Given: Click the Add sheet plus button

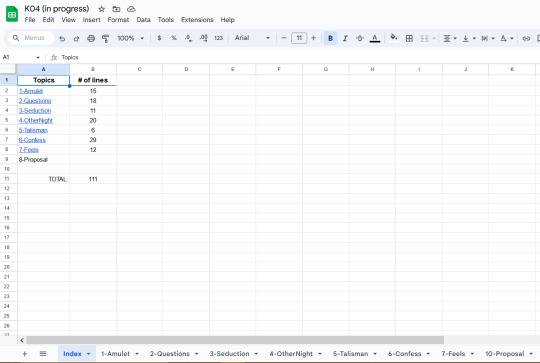Looking at the screenshot, I should tap(24, 354).
